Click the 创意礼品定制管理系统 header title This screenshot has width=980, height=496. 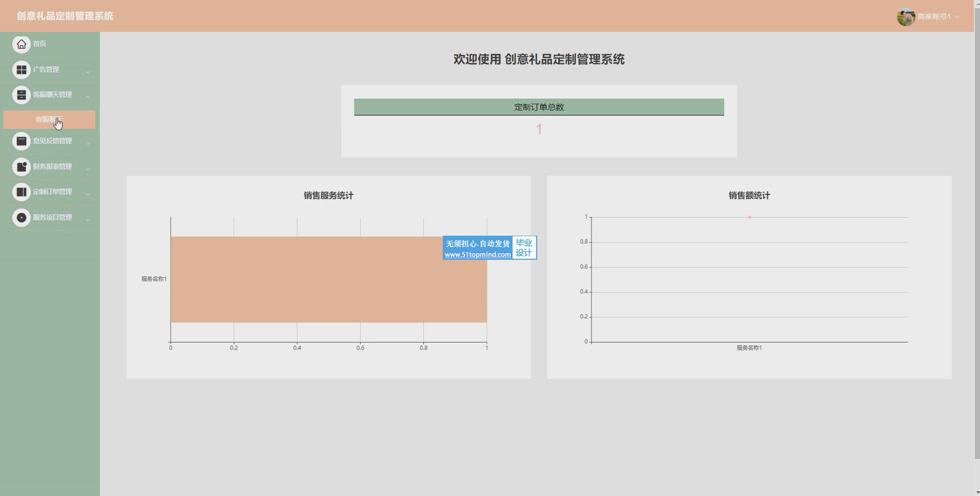[65, 16]
